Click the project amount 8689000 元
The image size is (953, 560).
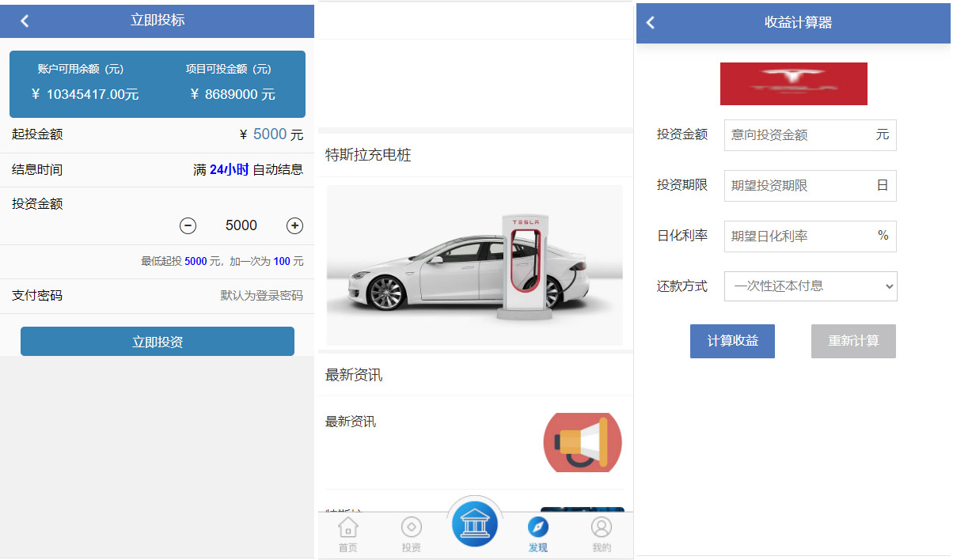click(x=233, y=94)
